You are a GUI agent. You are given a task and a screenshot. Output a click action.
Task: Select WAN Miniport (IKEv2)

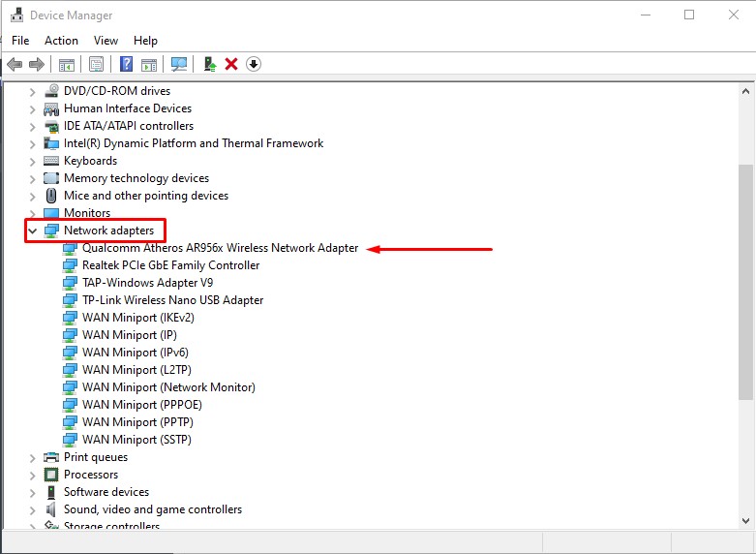[138, 318]
